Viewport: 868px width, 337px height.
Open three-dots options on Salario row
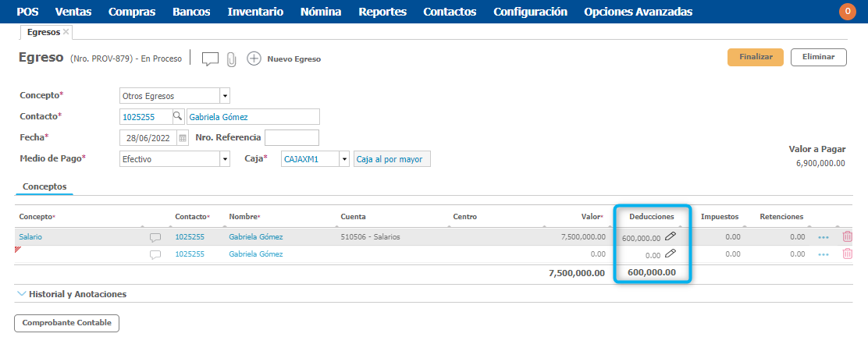point(823,236)
